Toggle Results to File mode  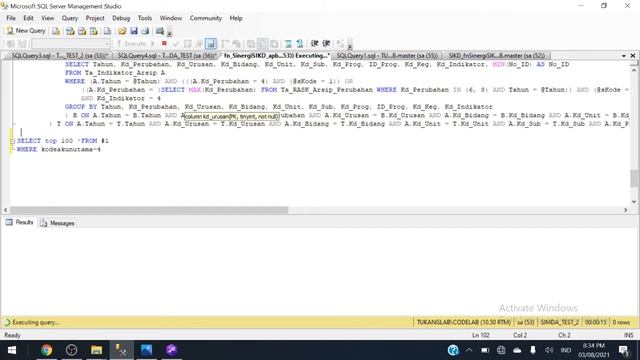274,44
